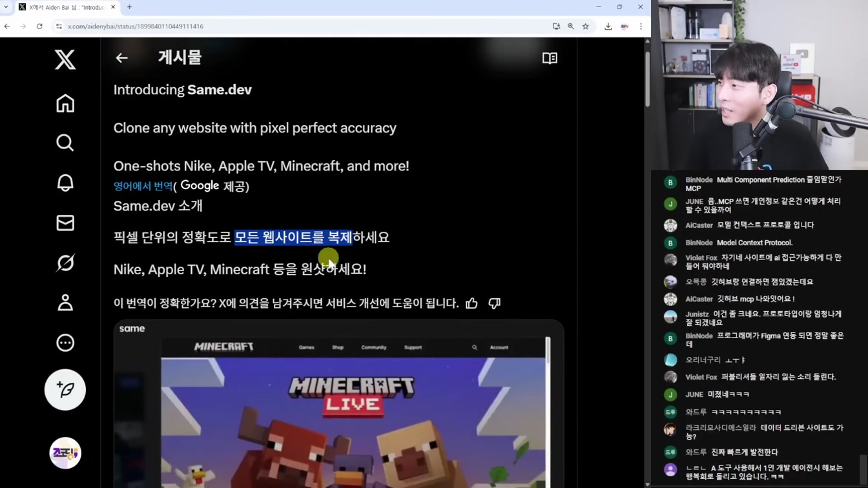The height and width of the screenshot is (488, 868).
Task: Open Home from the X sidebar
Action: tap(65, 103)
